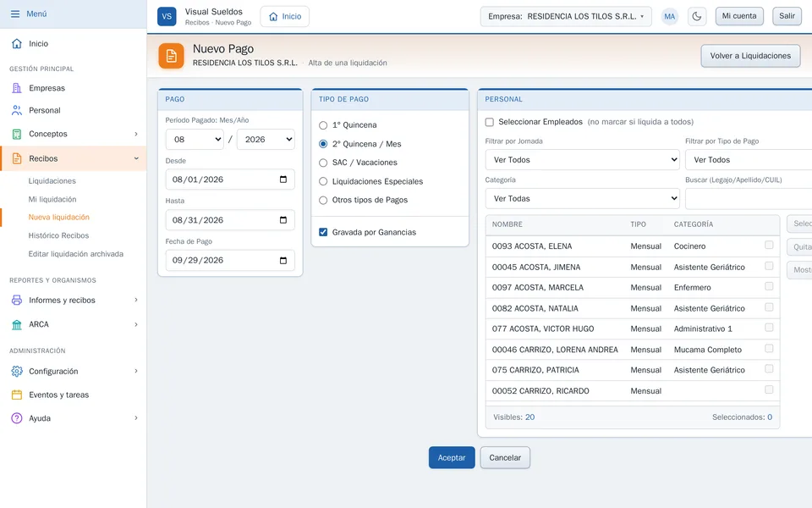Uncheck Gravada por Ganancias checkbox
Screen dimensions: 812x508
323,232
